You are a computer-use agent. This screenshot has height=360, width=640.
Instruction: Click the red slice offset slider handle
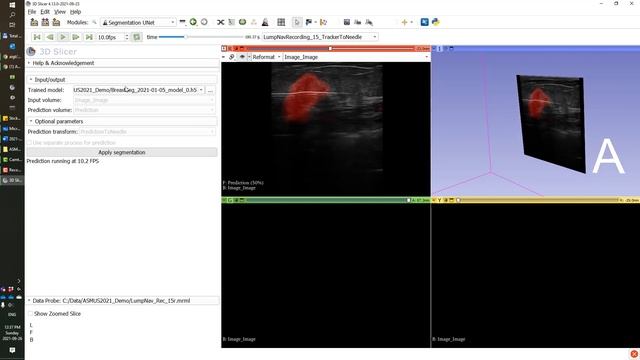pos(330,49)
